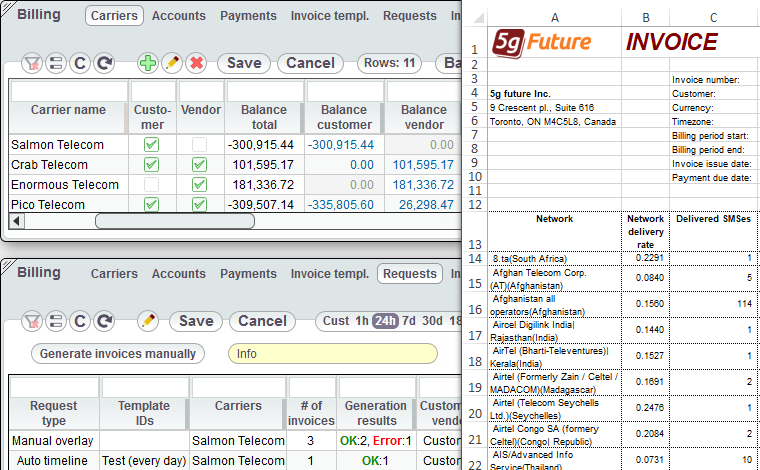Viewport: 760px width, 470px height.
Task: Click Generate invoices manually button
Action: 118,353
